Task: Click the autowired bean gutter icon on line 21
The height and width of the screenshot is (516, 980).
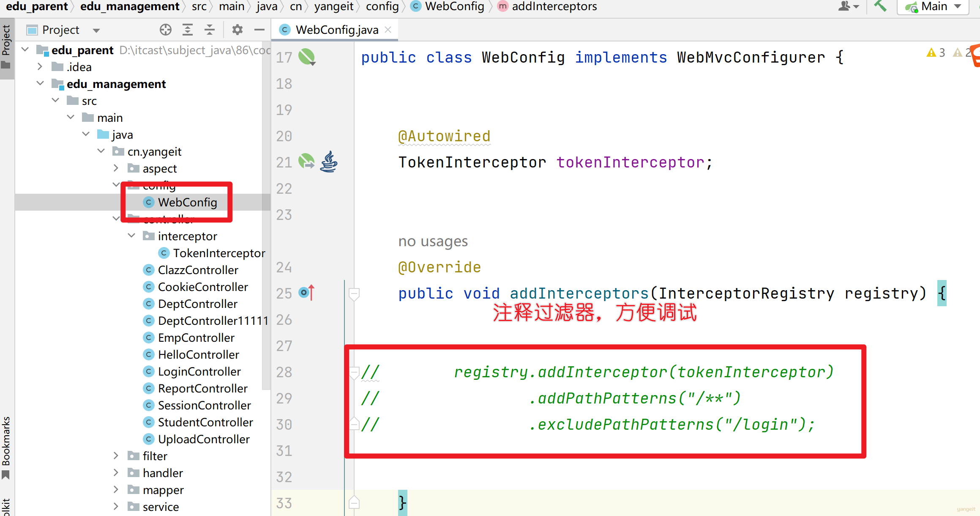Action: coord(306,162)
